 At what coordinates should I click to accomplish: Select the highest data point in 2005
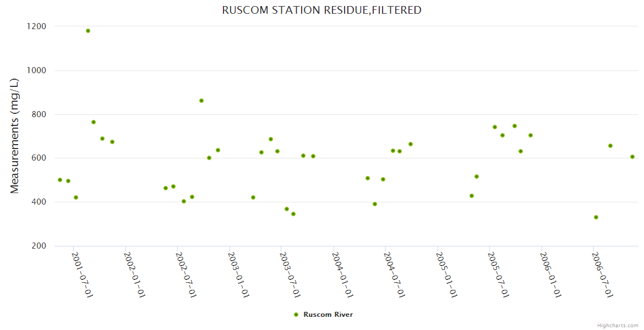(515, 126)
